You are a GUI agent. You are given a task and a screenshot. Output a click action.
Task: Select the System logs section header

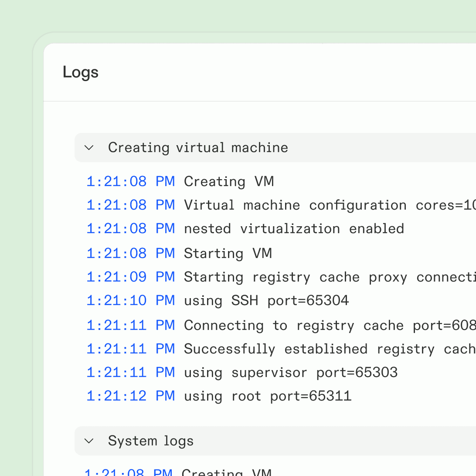click(x=150, y=441)
